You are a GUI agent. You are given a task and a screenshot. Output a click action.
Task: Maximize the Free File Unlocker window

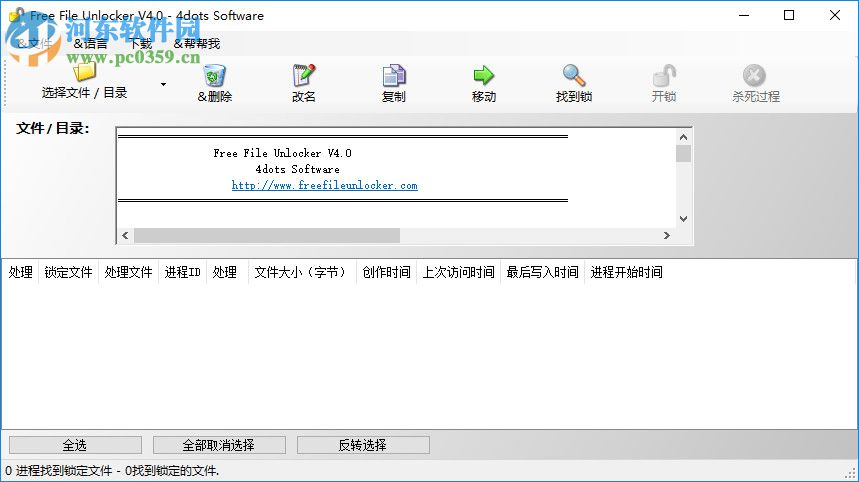pyautogui.click(x=789, y=15)
